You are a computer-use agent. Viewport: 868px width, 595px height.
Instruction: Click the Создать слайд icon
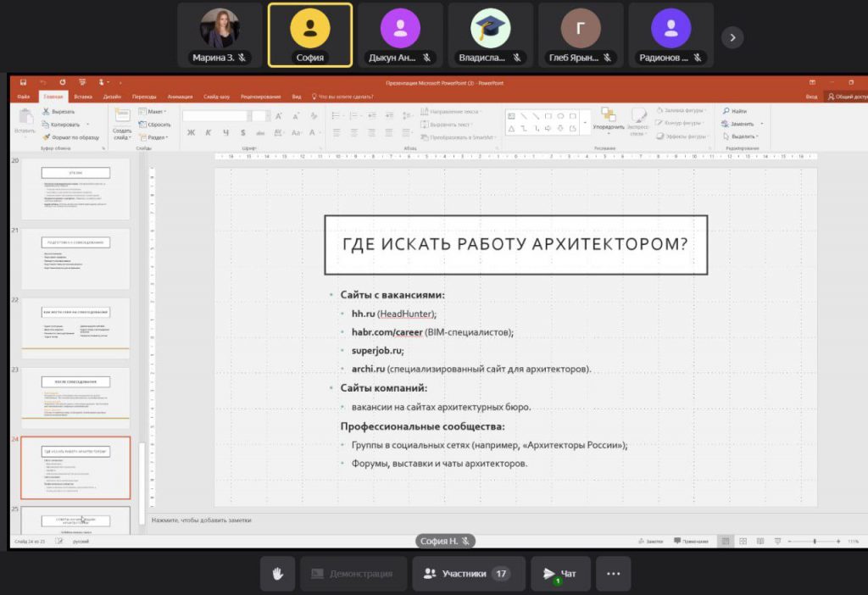click(122, 118)
